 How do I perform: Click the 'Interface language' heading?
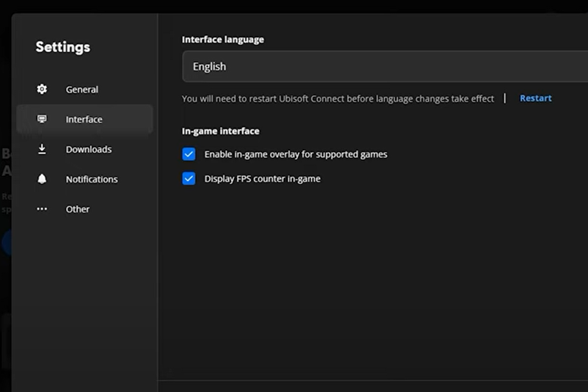(223, 40)
